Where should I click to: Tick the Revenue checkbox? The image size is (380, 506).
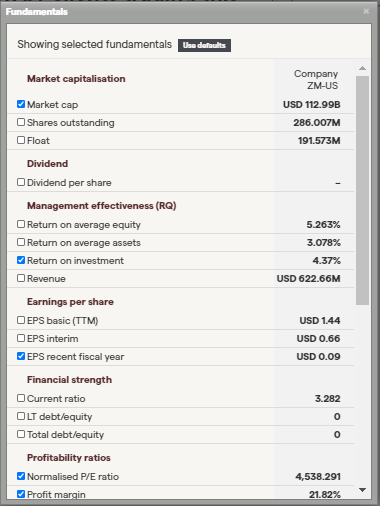[x=21, y=278]
